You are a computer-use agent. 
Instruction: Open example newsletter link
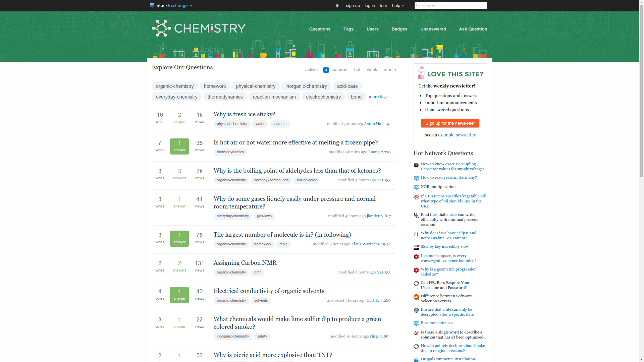pyautogui.click(x=457, y=135)
